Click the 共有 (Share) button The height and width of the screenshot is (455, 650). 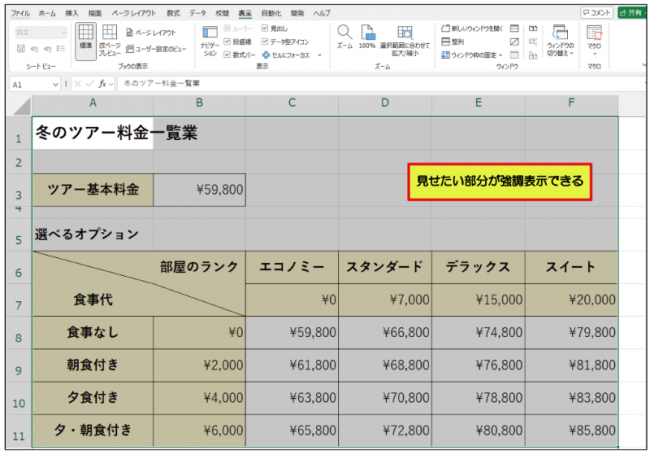click(x=631, y=12)
